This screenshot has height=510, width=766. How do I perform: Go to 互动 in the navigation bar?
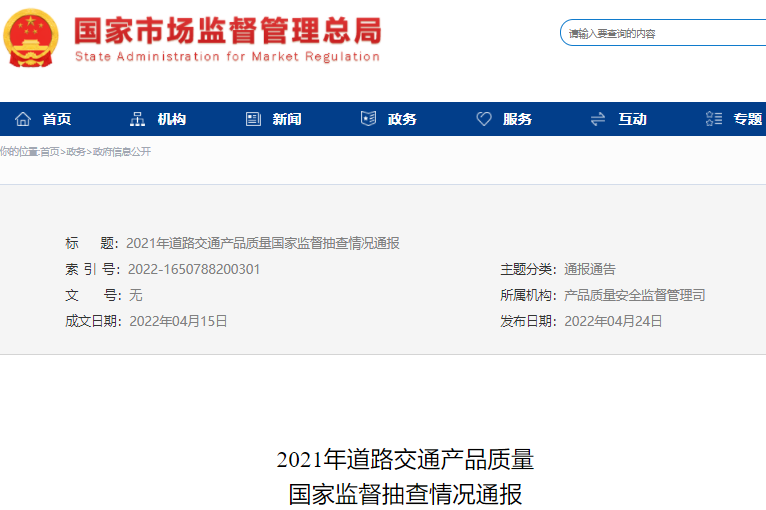632,119
